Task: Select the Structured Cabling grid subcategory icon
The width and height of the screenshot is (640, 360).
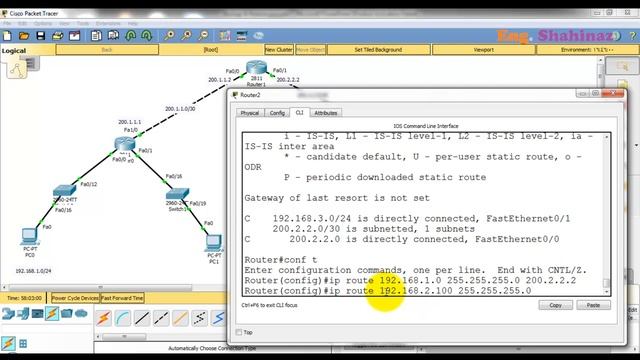Action: (x=23, y=344)
